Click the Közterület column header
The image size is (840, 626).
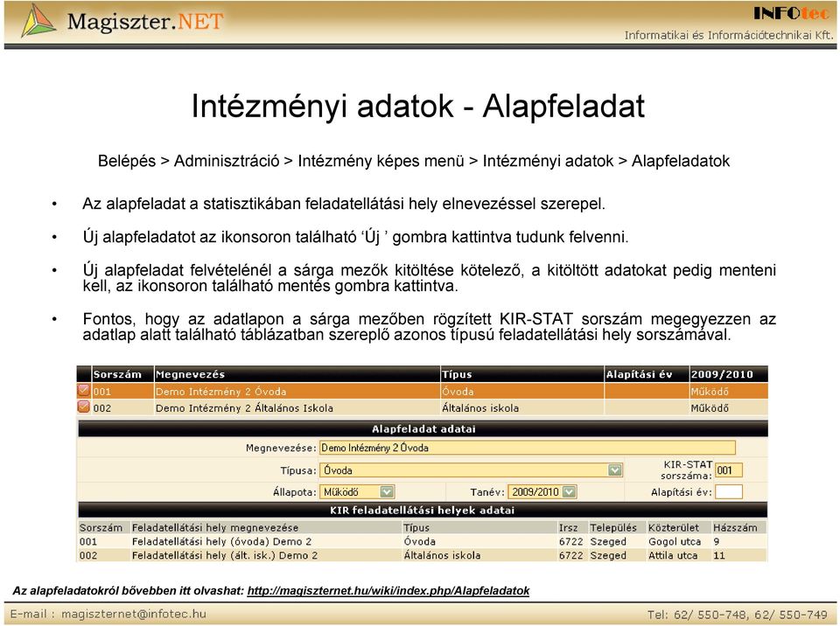tap(674, 527)
